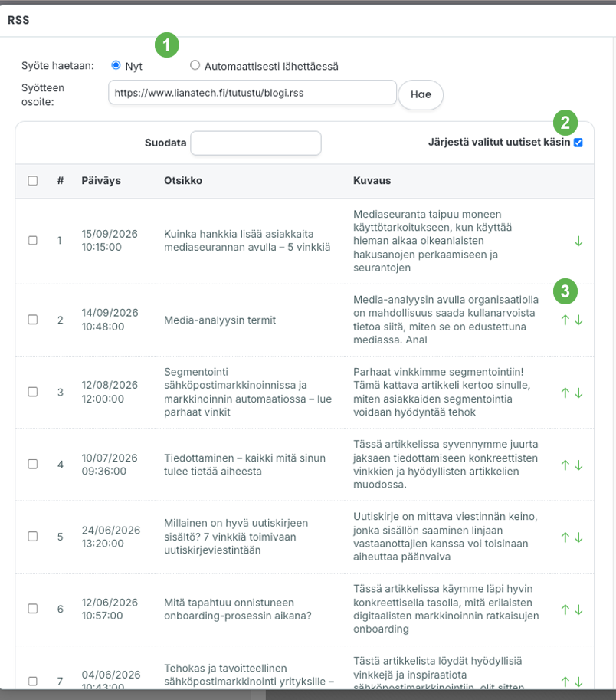Move row 6 onboarding article up
616x700 pixels.
[x=565, y=610]
